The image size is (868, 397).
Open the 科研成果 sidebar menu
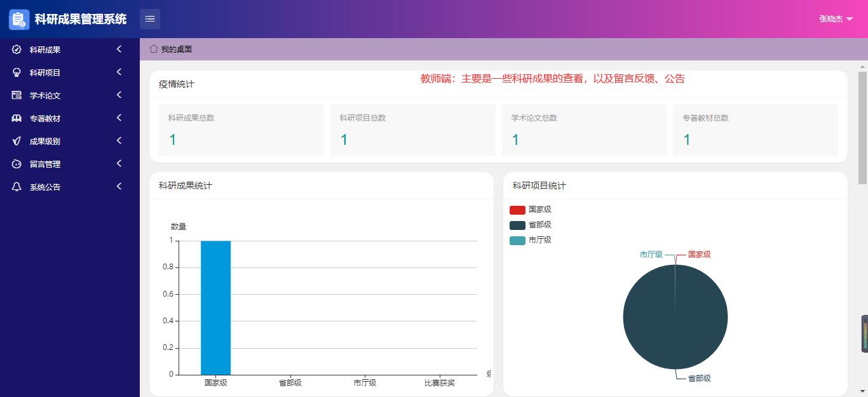70,50
